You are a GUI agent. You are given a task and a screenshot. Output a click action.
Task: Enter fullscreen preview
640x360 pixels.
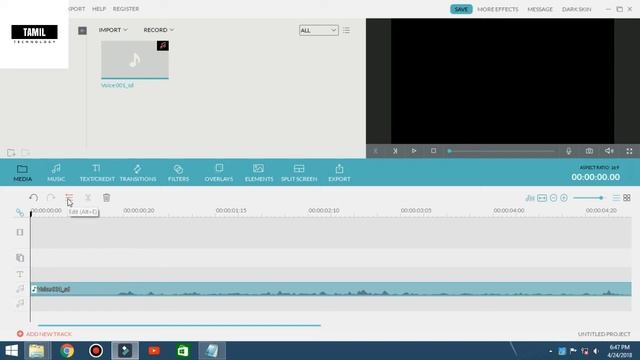[x=629, y=151]
